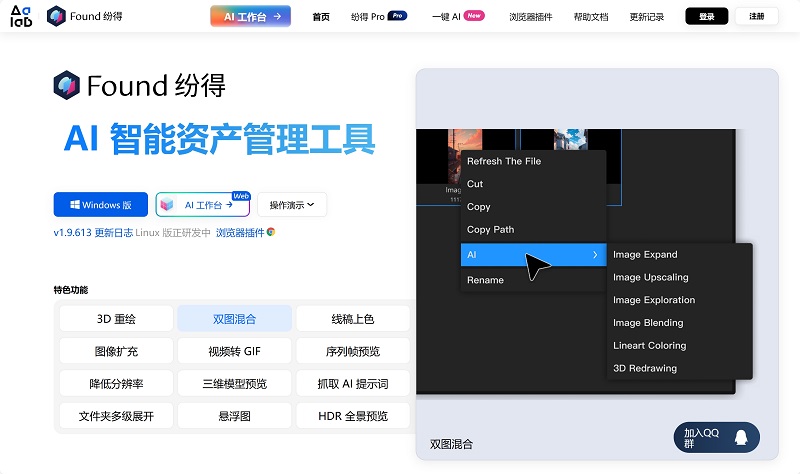800x474 pixels.
Task: Click the 加入QQ群 floating button
Action: pos(716,437)
